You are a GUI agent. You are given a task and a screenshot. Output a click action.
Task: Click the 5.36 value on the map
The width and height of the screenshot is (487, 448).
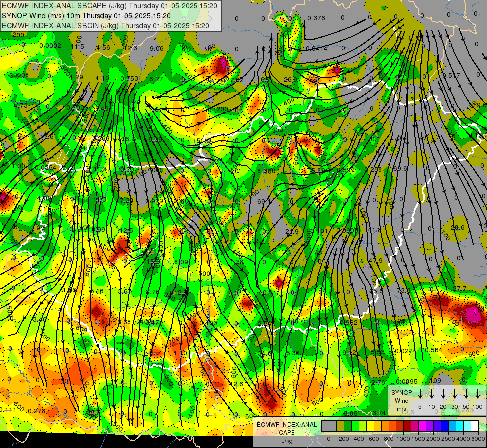[x=293, y=353]
